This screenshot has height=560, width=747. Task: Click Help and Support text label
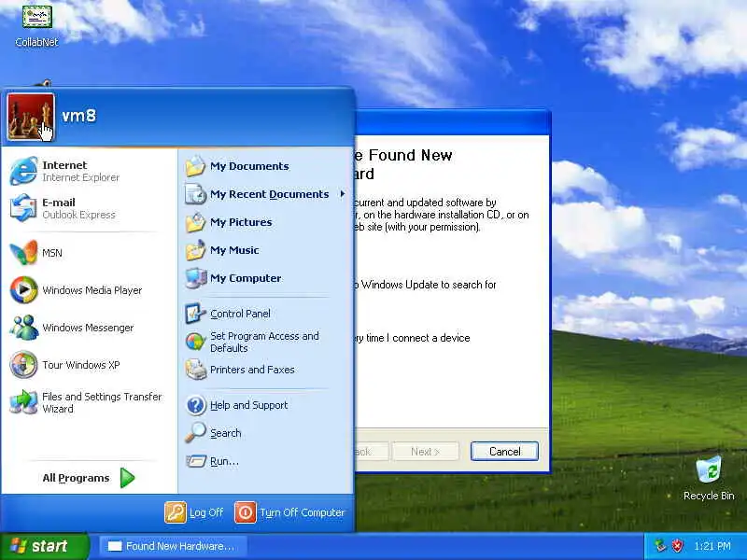[x=248, y=405]
